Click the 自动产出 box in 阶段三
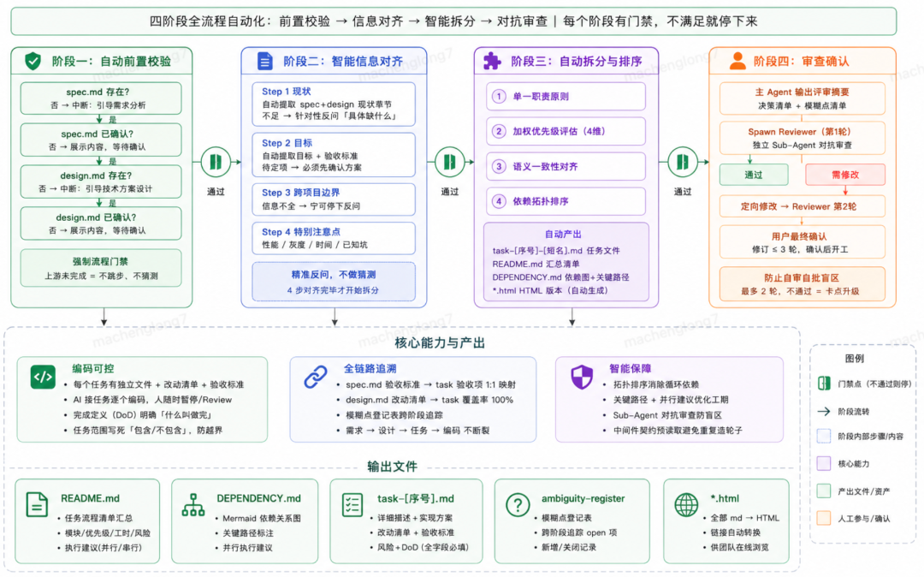The image size is (924, 577). click(x=566, y=262)
